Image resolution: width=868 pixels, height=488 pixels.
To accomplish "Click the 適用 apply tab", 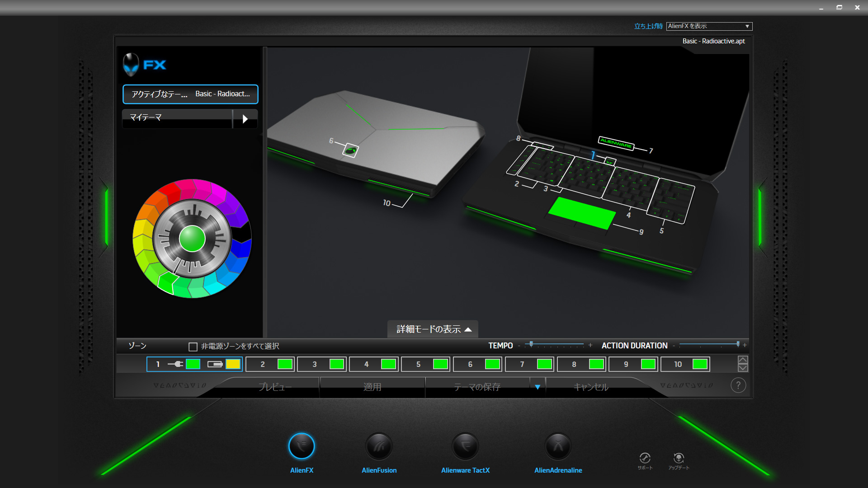I will pyautogui.click(x=372, y=387).
